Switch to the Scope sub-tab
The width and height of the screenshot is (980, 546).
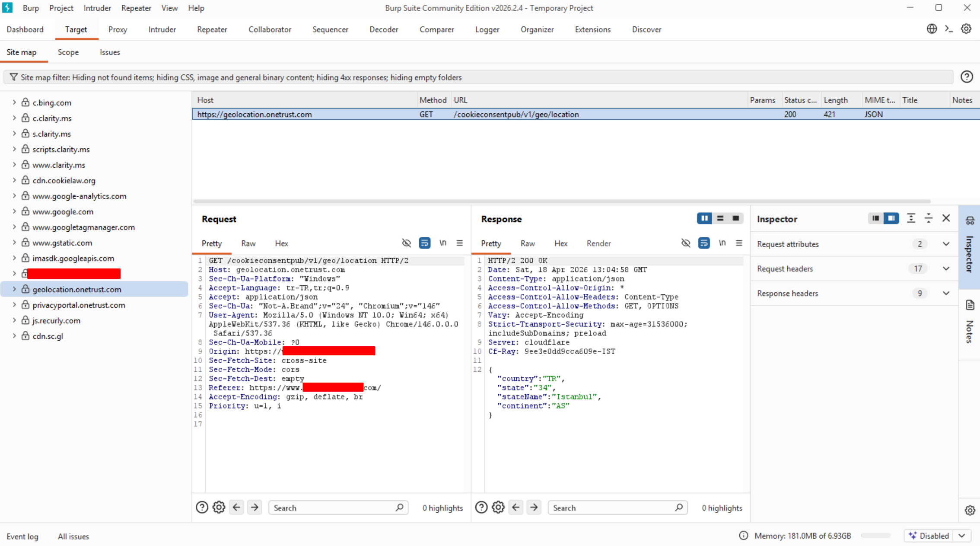click(x=68, y=52)
